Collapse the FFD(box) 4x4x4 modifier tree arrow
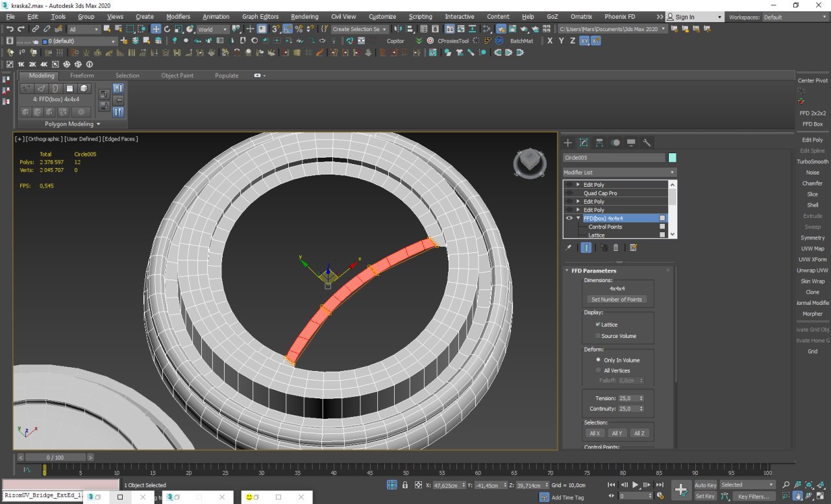Image resolution: width=831 pixels, height=504 pixels. click(x=578, y=219)
